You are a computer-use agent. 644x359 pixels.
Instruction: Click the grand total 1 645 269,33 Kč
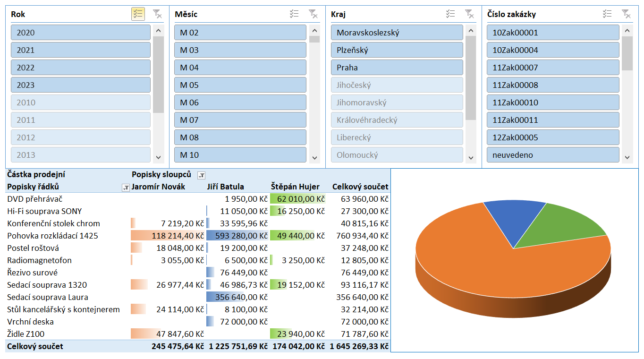[x=359, y=346]
